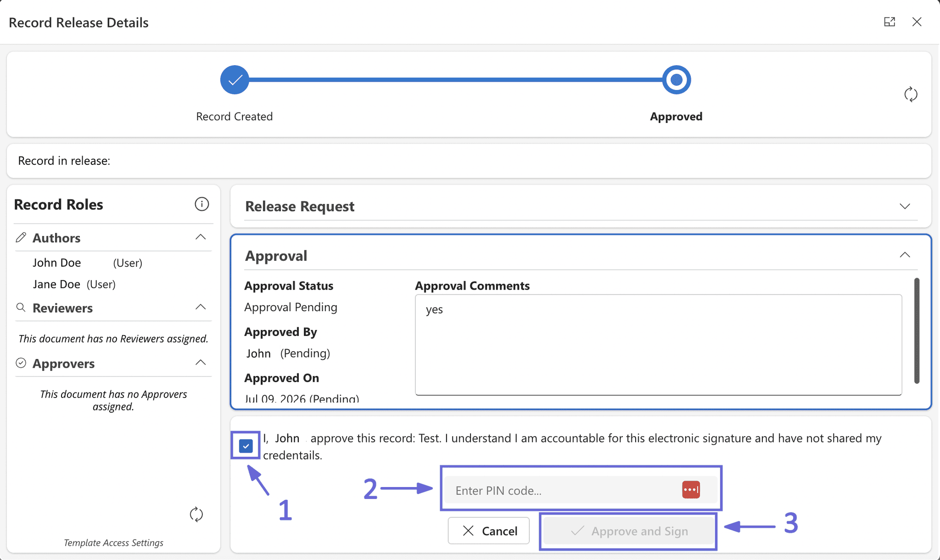The image size is (940, 560).
Task: Expand the Release Request section
Action: [905, 206]
